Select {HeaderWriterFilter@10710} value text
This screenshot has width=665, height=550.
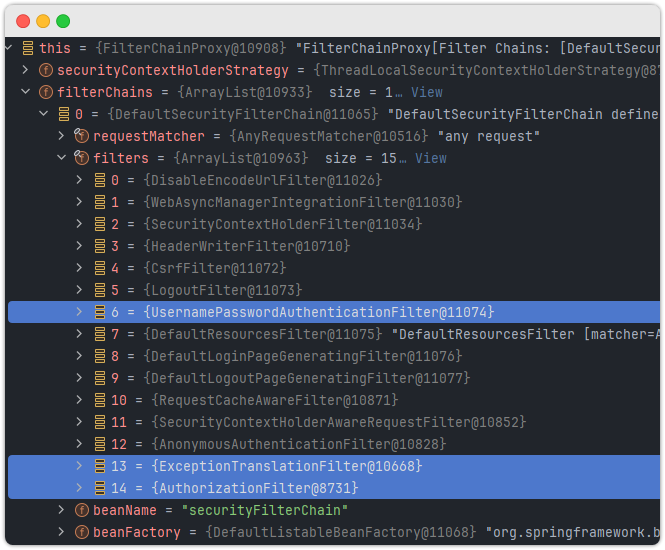click(x=247, y=246)
